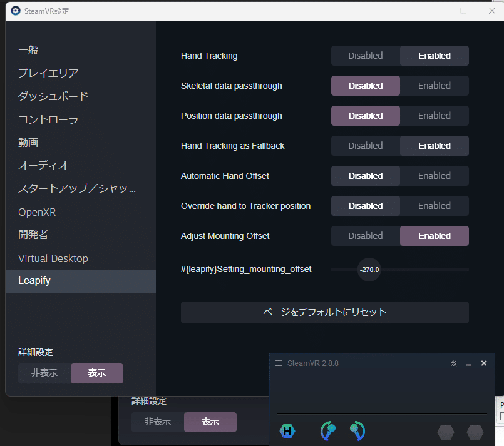Screen dimensions: 504x446
Task: Click the first grey hexagon base station icon
Action: [x=446, y=432]
